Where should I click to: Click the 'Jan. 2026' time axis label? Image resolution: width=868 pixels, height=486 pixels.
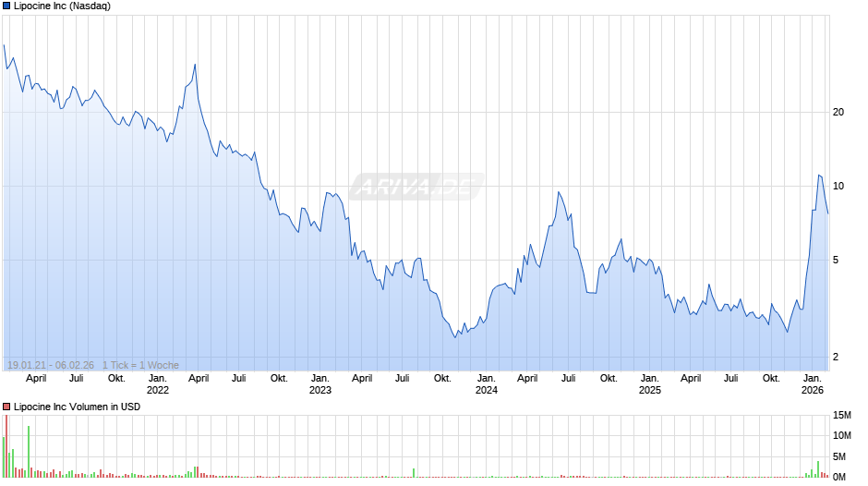pyautogui.click(x=812, y=384)
